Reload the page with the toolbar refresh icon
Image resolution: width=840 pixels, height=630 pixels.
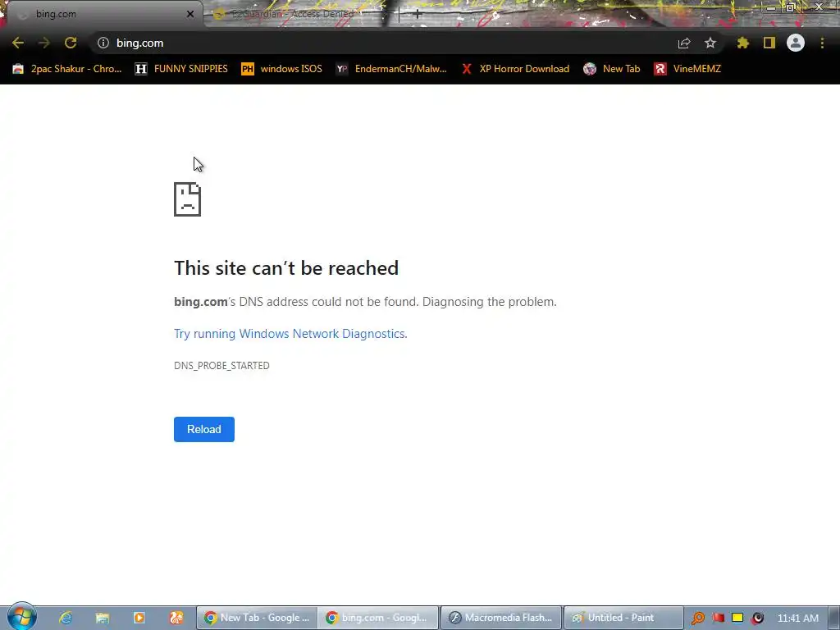[x=71, y=43]
